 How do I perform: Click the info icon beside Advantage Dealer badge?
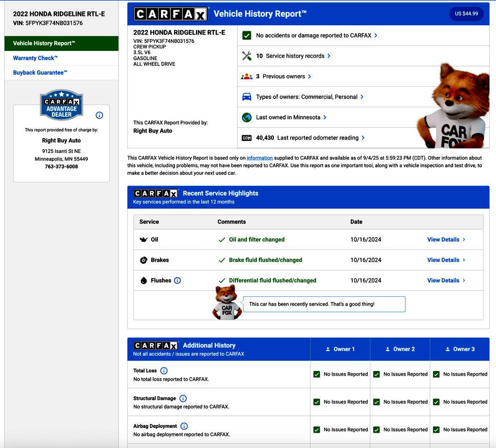point(99,115)
